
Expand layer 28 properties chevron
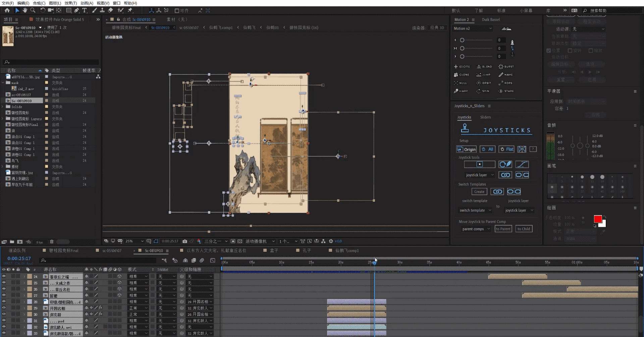tap(24, 302)
